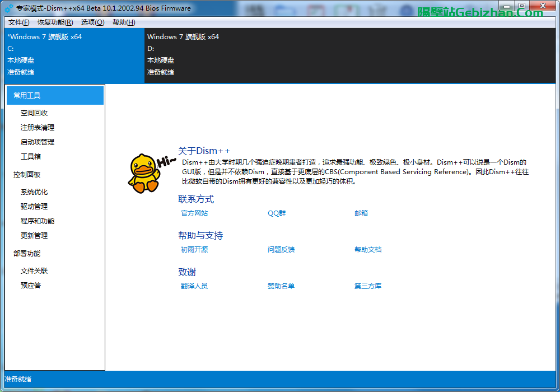Screen dimensions: 560x392
Task: Click the QQ群 link
Action: click(277, 213)
